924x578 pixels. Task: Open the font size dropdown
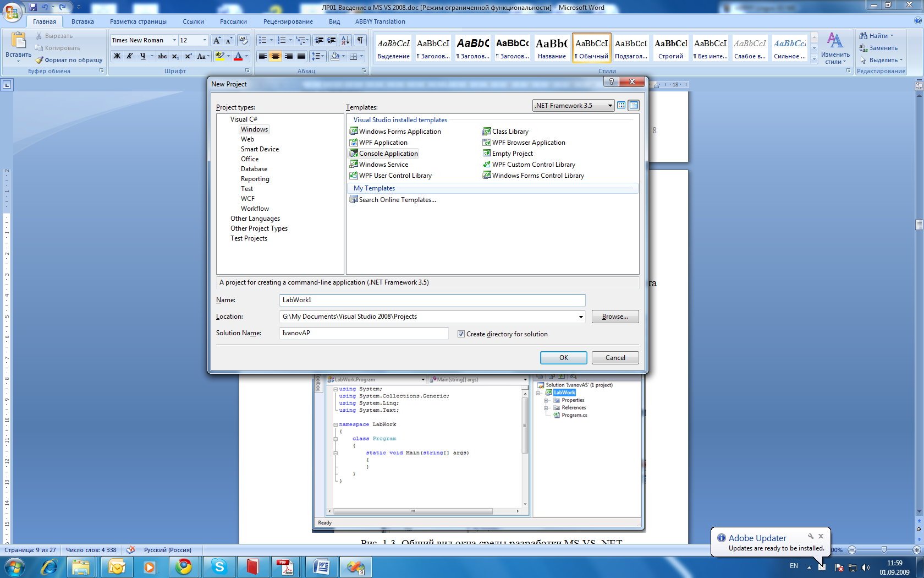point(205,40)
